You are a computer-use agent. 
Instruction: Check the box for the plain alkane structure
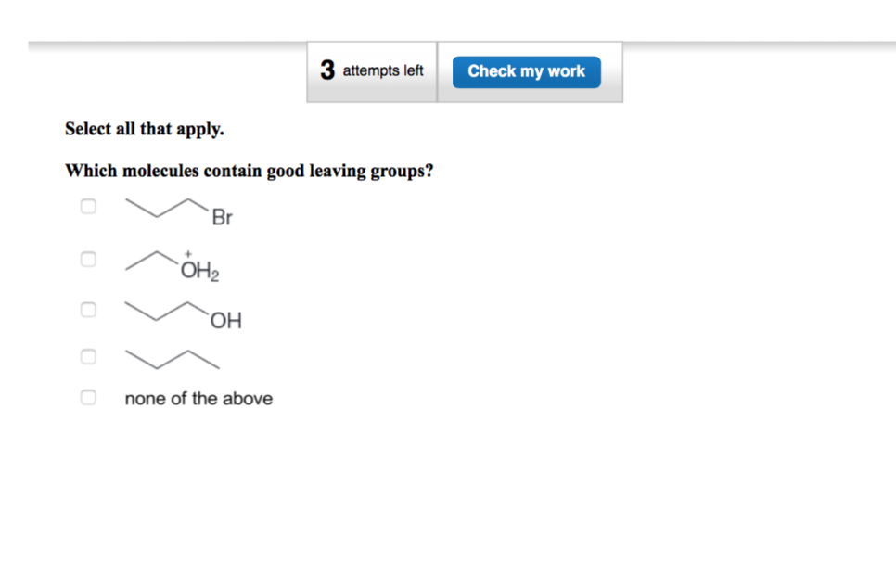tap(88, 356)
